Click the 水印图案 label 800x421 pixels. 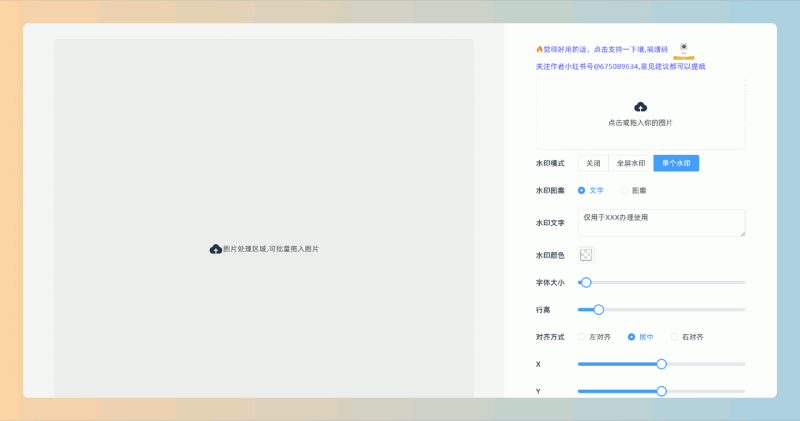[550, 190]
